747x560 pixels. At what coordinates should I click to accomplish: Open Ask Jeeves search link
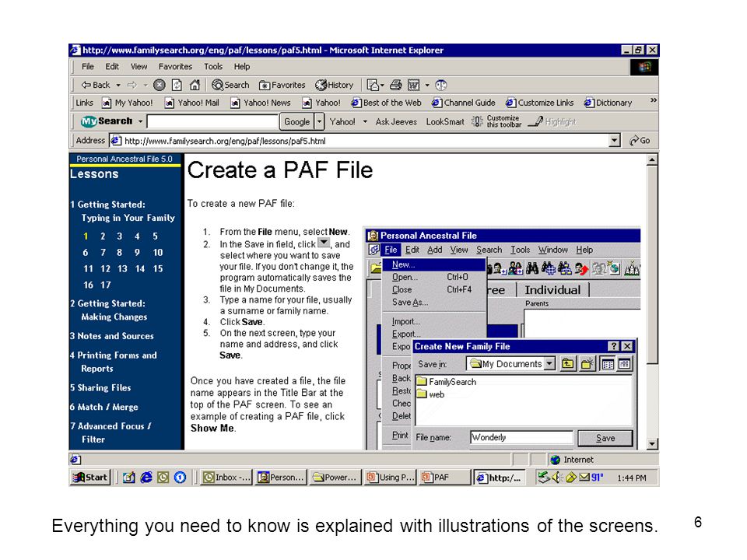pos(396,121)
